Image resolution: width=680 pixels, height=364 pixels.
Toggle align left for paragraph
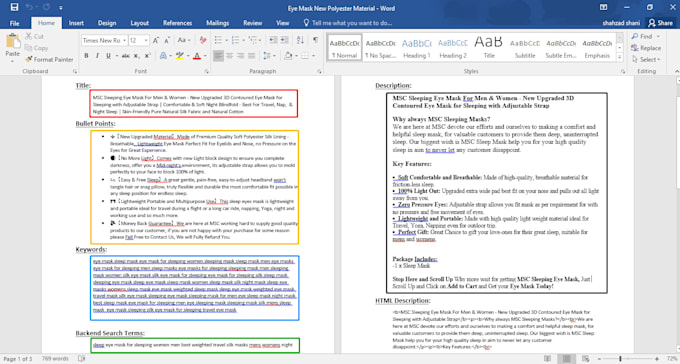coord(218,56)
